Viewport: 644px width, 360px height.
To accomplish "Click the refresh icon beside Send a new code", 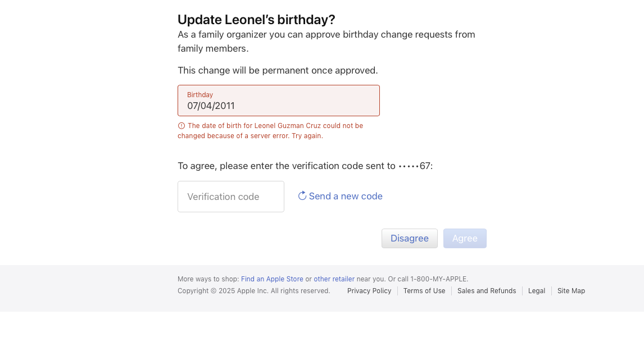I will 302,195.
